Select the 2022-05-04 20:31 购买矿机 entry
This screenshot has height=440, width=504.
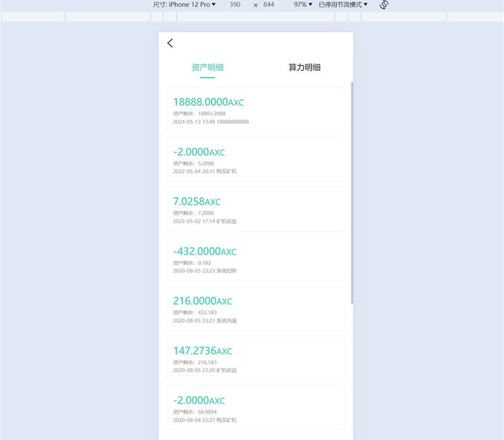256,160
